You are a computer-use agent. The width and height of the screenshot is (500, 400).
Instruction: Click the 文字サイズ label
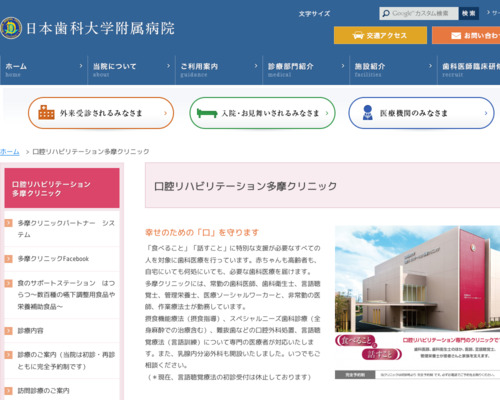tap(314, 14)
